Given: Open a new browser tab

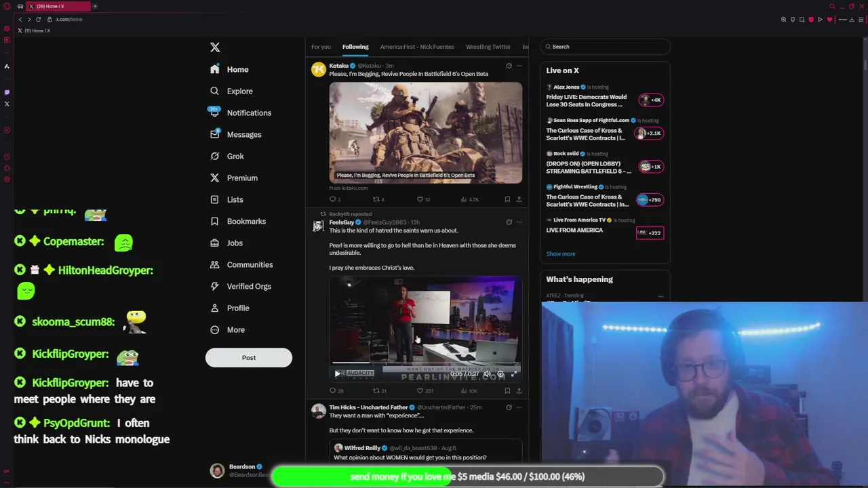Looking at the screenshot, I should pos(95,6).
